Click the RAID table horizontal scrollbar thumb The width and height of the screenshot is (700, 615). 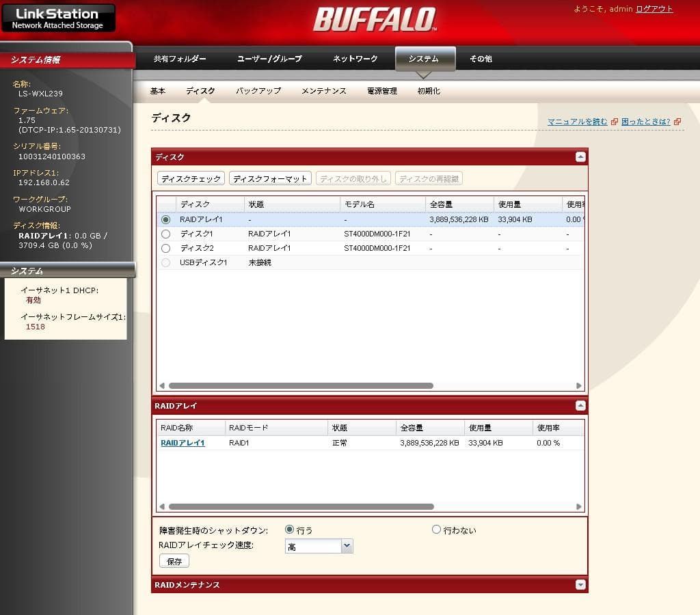[301, 506]
